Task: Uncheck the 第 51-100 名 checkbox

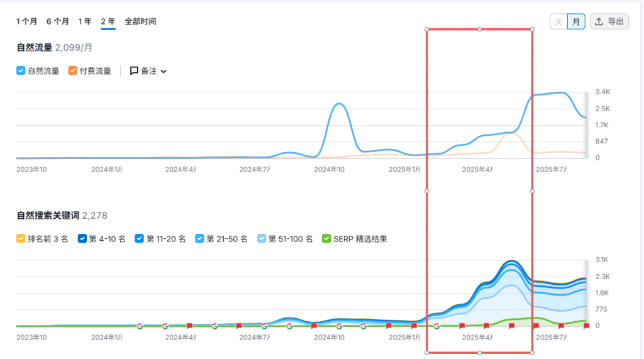Action: [262, 239]
